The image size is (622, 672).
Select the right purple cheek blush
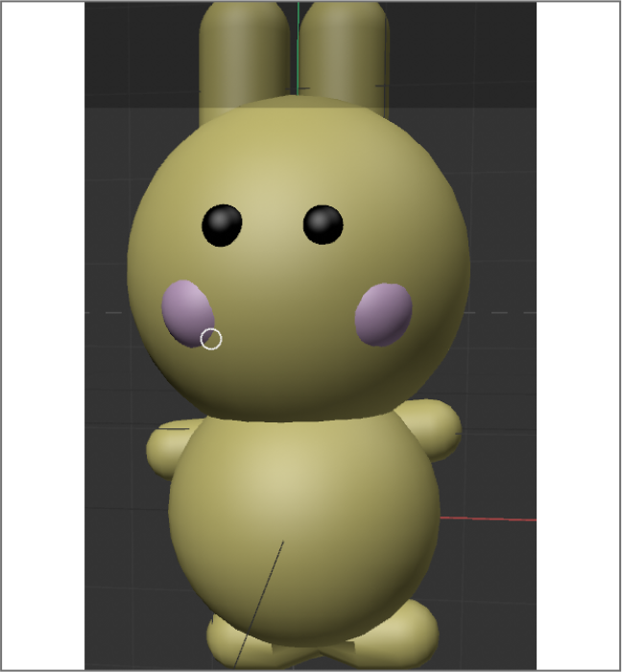[x=384, y=314]
